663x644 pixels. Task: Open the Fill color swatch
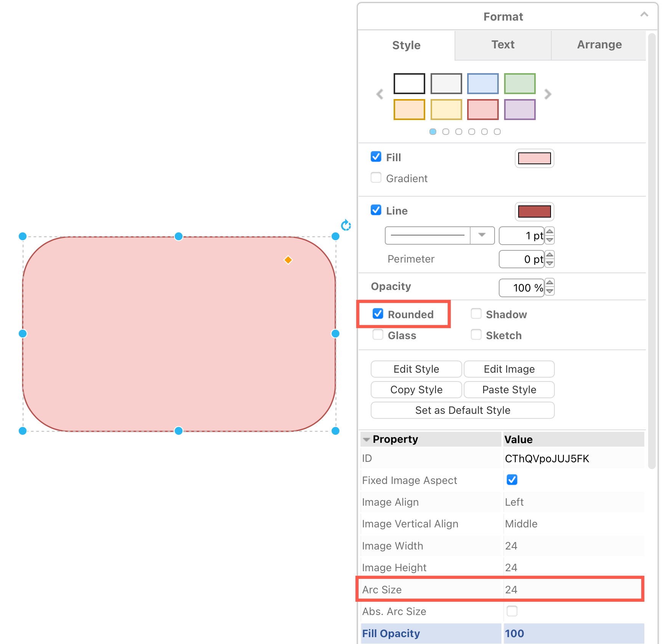click(534, 158)
